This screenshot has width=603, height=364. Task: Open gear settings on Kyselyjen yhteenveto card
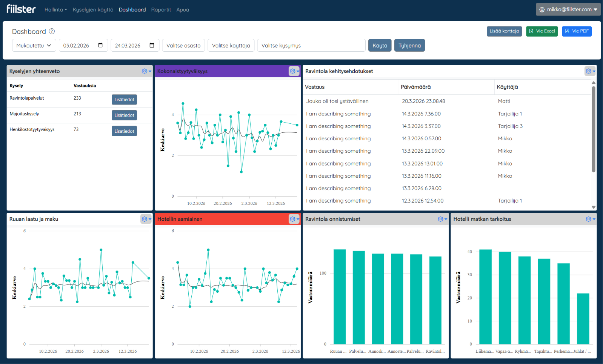[146, 71]
